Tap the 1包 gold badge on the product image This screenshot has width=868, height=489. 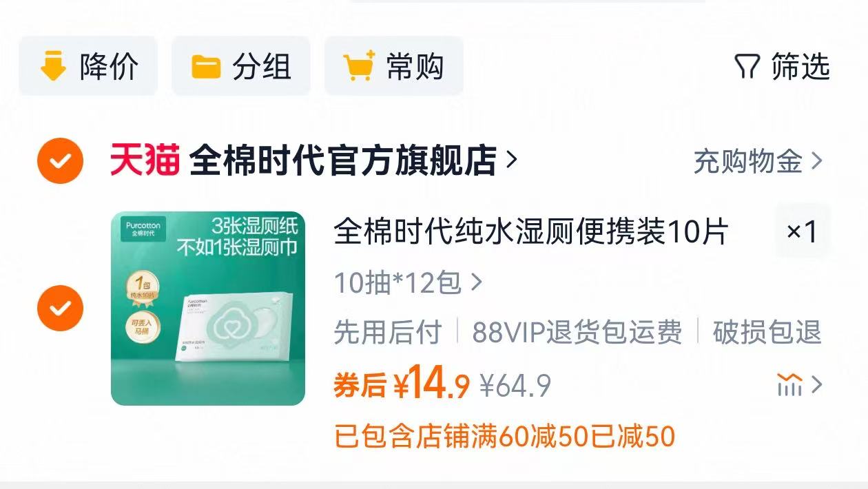(144, 286)
